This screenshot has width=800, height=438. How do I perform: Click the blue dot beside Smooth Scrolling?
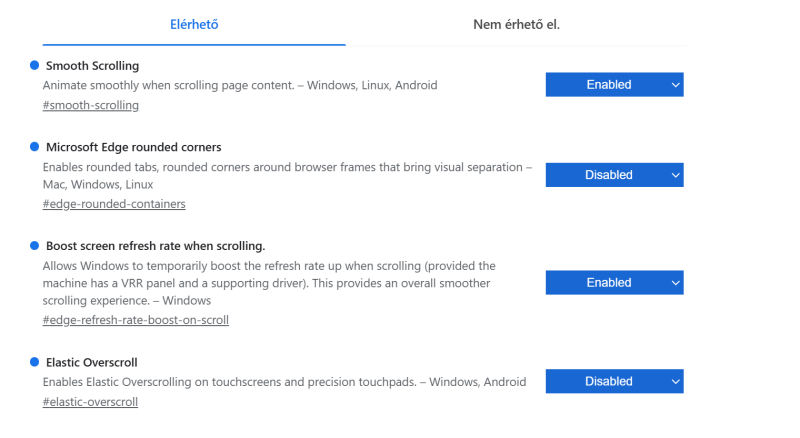click(34, 65)
